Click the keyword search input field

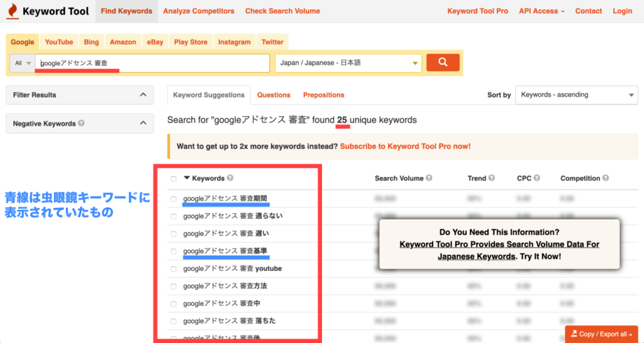[x=152, y=63]
